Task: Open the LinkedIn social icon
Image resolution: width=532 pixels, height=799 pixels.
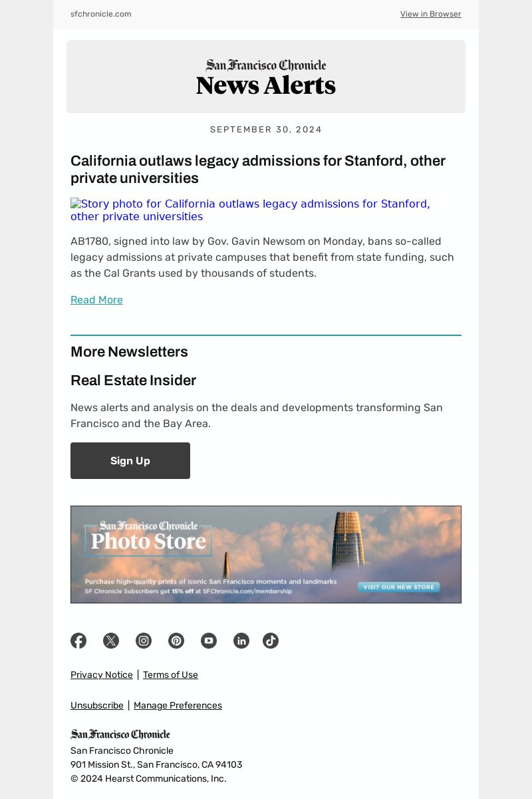Action: 241,641
